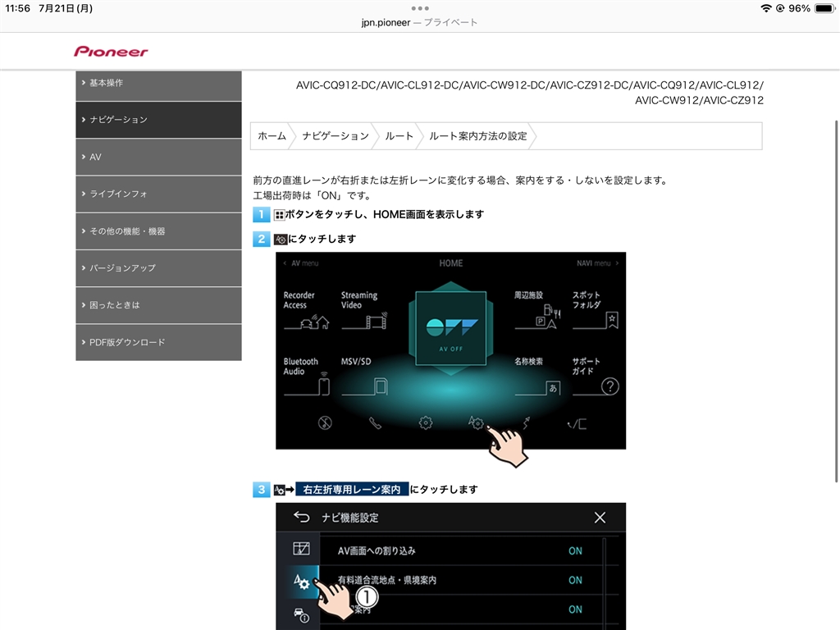Open the ナビゲーション sidebar menu

pyautogui.click(x=158, y=120)
